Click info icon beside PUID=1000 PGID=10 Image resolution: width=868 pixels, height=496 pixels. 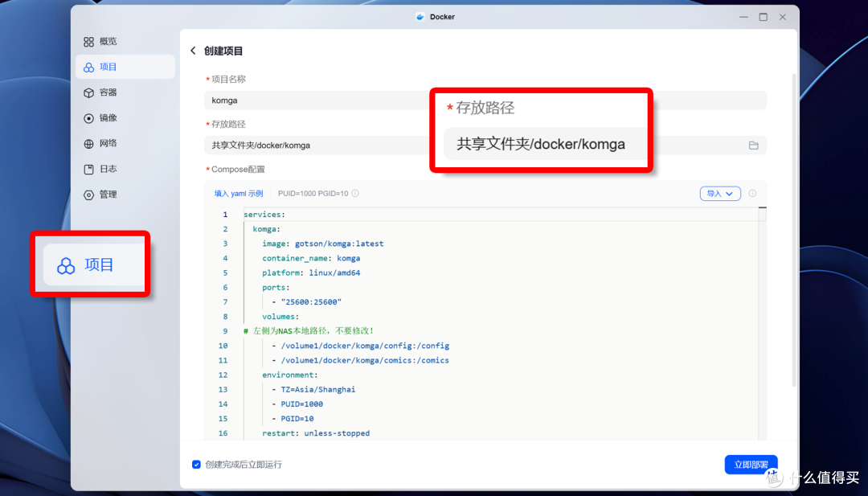point(355,193)
